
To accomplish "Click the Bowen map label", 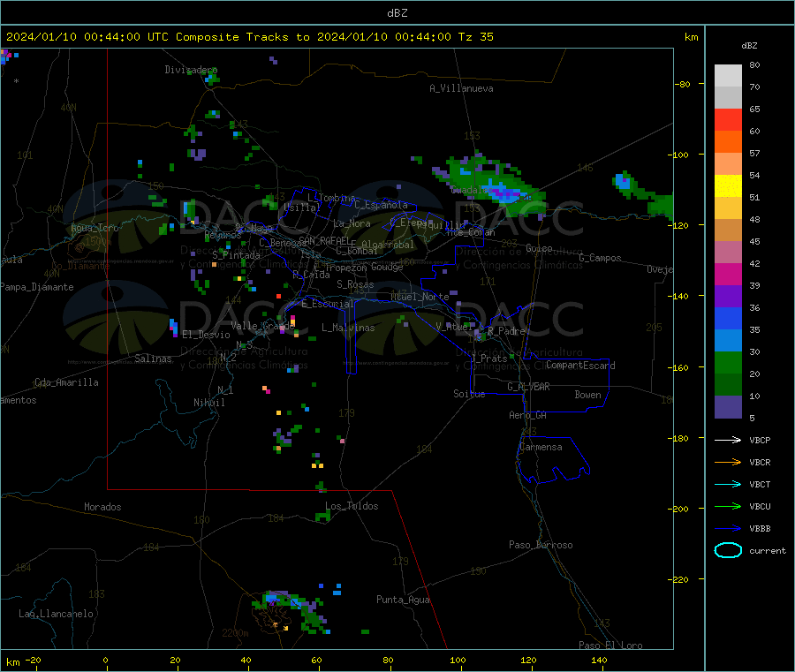I will point(587,395).
